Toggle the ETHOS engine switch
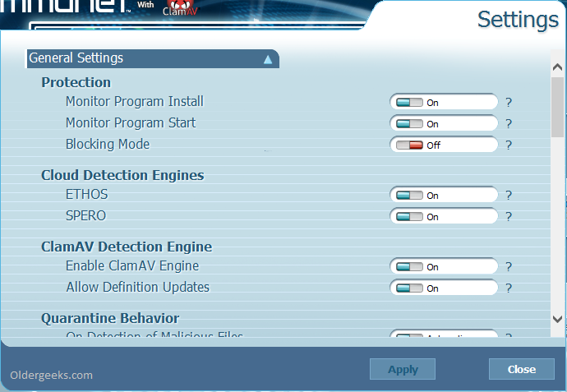 [409, 196]
